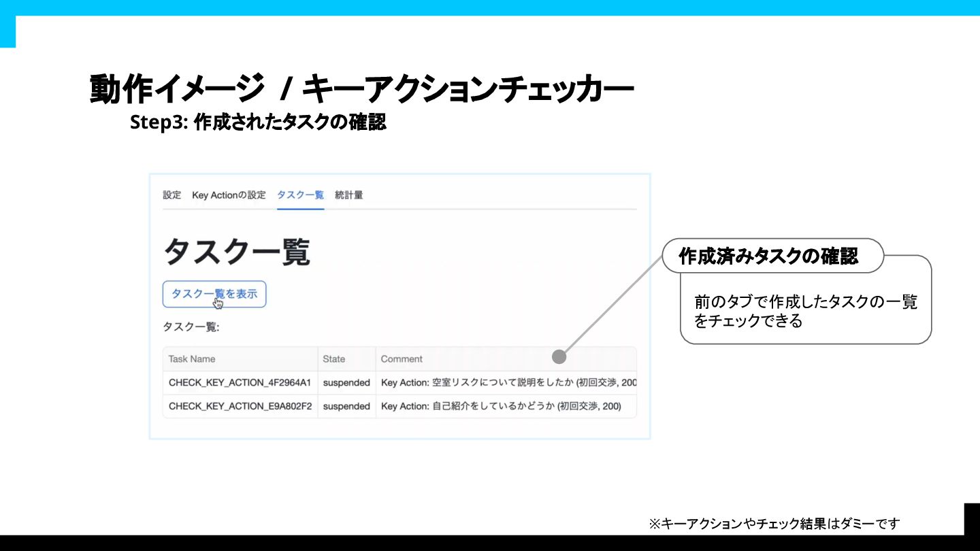Click the State column header

click(x=346, y=358)
